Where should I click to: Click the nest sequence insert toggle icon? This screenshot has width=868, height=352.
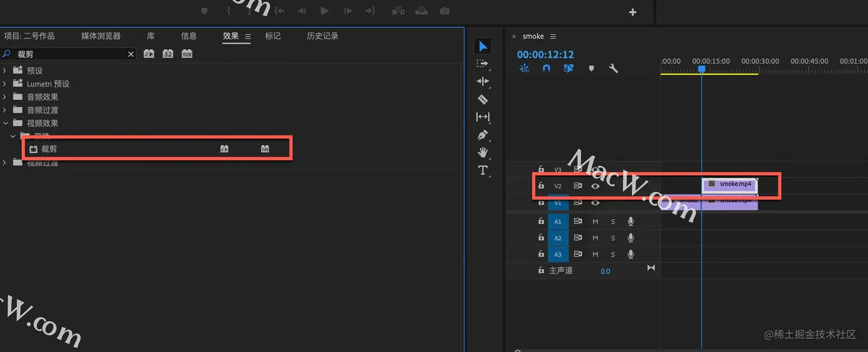(524, 68)
